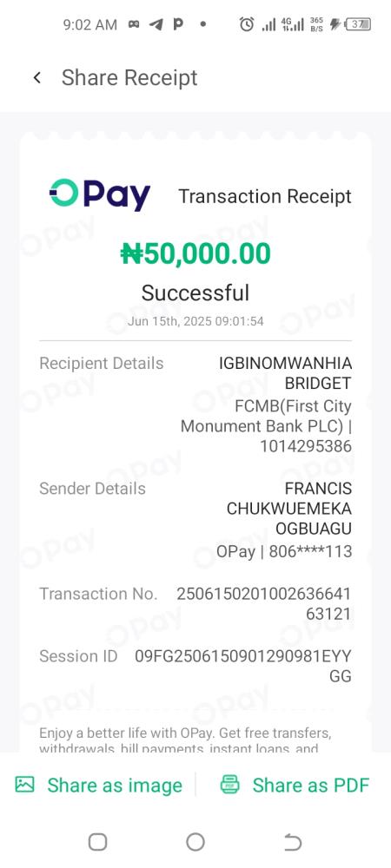391x868 pixels.
Task: Tap the back arrow beside Share Receipt
Action: 37,77
